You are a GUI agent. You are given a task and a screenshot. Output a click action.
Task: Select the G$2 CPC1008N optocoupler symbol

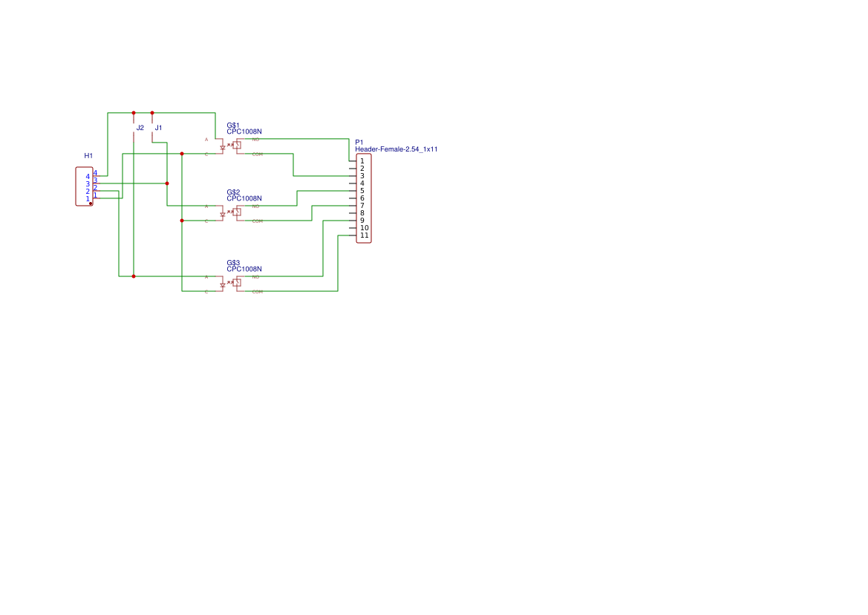(232, 212)
